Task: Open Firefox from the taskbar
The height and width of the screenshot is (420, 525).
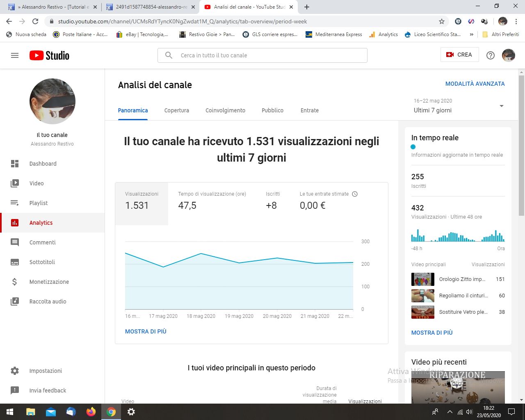Action: 91,412
